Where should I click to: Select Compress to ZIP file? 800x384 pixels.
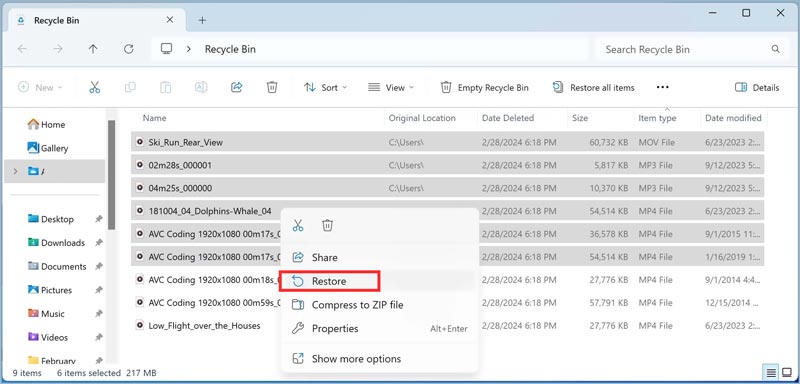[380, 305]
